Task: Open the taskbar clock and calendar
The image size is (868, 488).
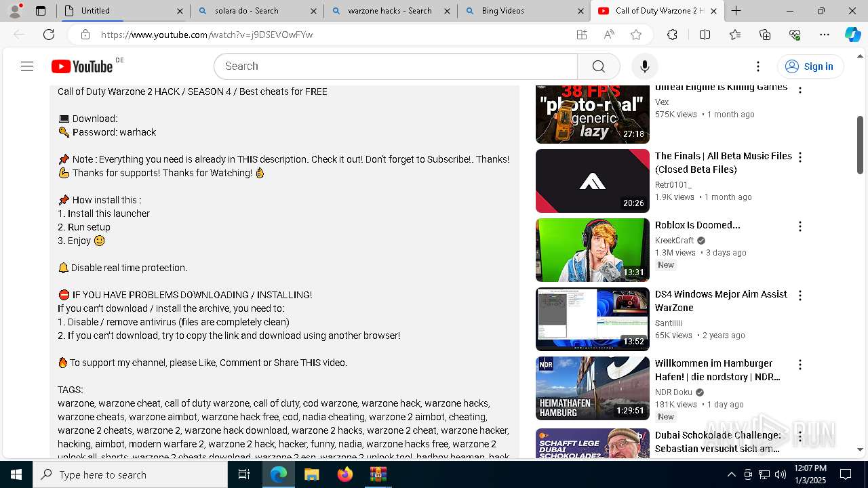Action: pyautogui.click(x=810, y=474)
